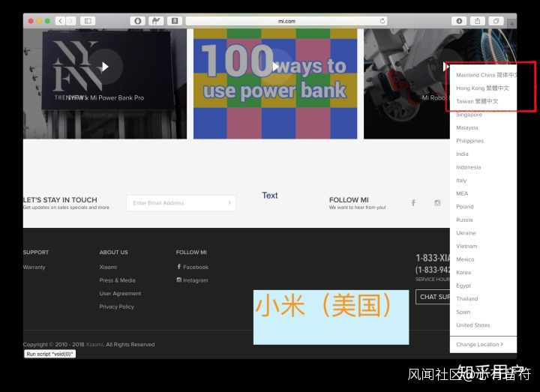Open the Privacy Policy link

tap(117, 307)
